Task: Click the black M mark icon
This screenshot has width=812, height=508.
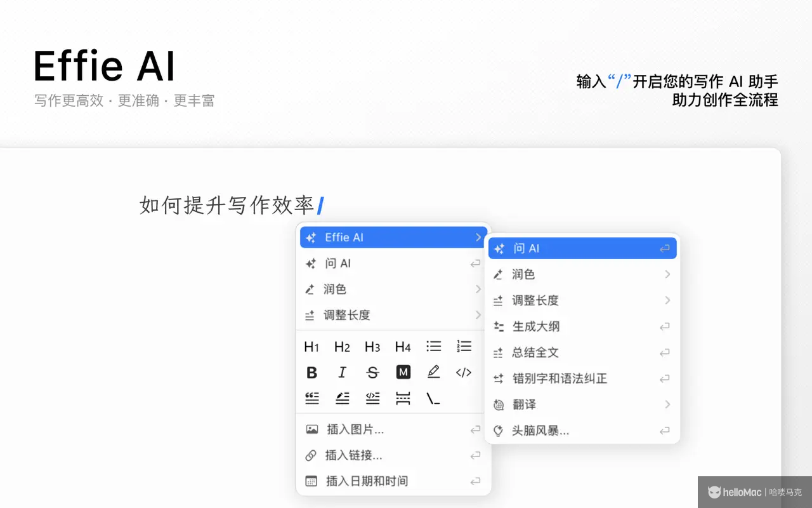Action: [x=403, y=373]
